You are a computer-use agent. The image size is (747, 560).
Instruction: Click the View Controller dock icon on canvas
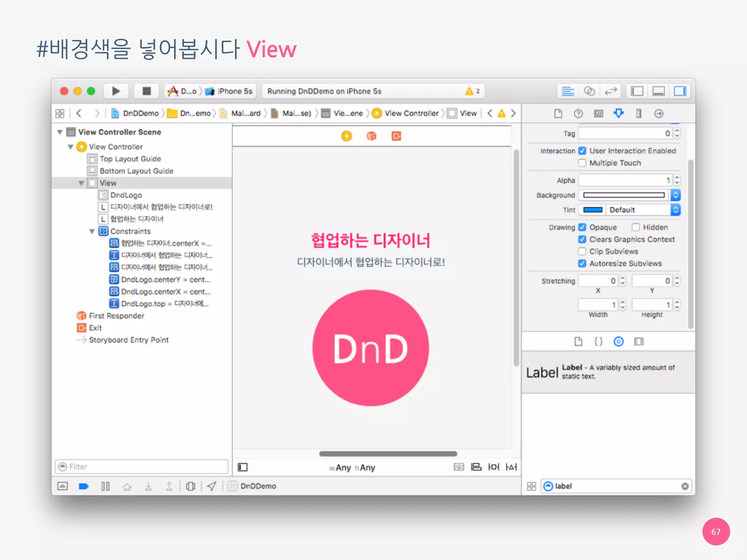coord(347,136)
